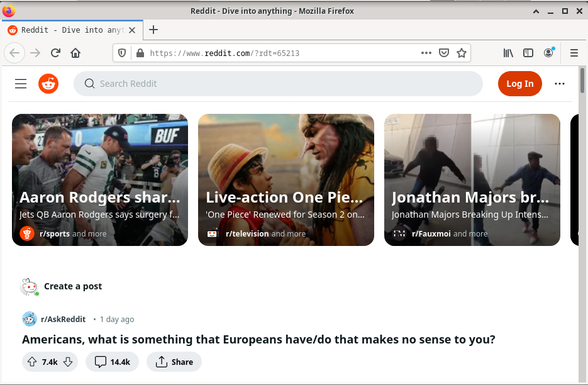Open the Jonathan Majors trending card
Image resolution: width=588 pixels, height=385 pixels.
[x=472, y=180]
